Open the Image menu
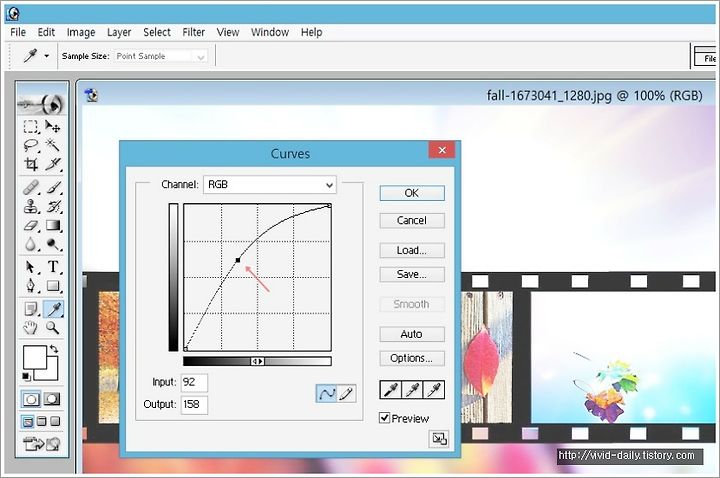 (81, 32)
